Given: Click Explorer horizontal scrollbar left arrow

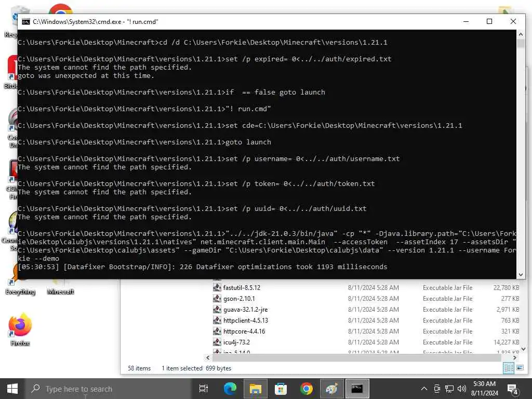Looking at the screenshot, I should 208,357.
